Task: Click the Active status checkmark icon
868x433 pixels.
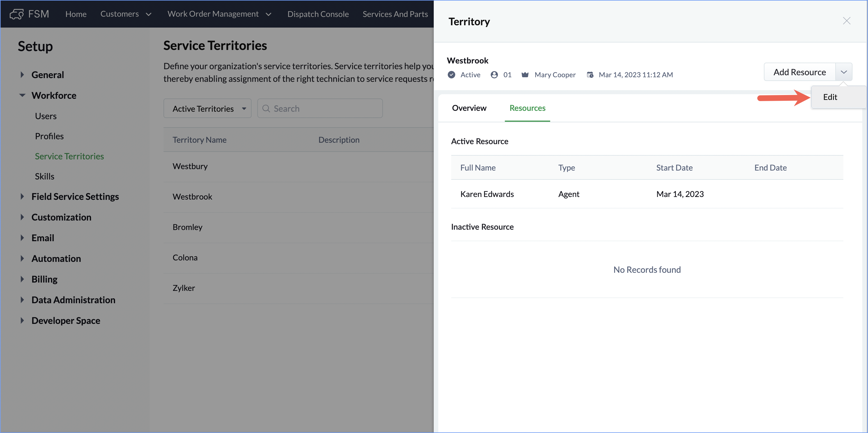Action: pos(451,75)
